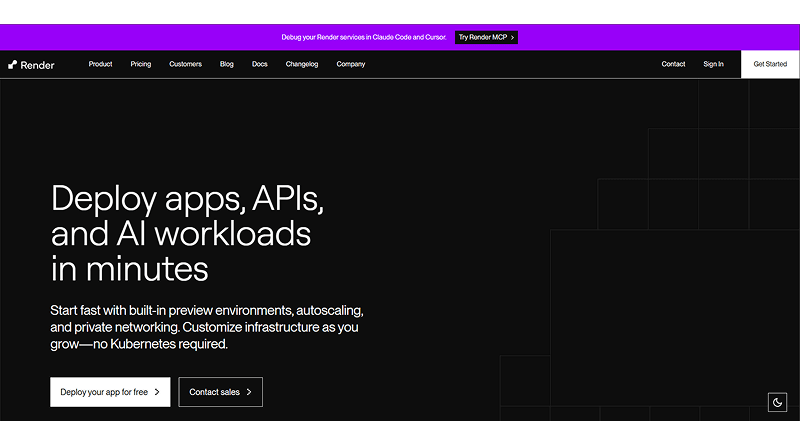Click the Try Render MCP button
The image size is (800, 445).
pos(486,37)
